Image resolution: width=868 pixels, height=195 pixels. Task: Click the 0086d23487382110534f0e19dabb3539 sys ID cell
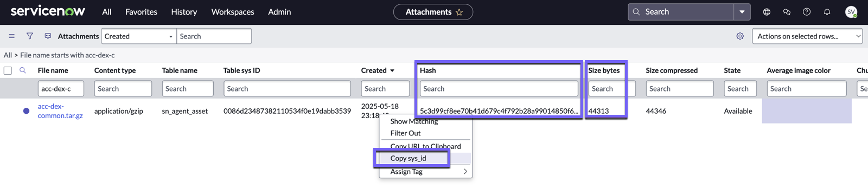click(x=287, y=111)
